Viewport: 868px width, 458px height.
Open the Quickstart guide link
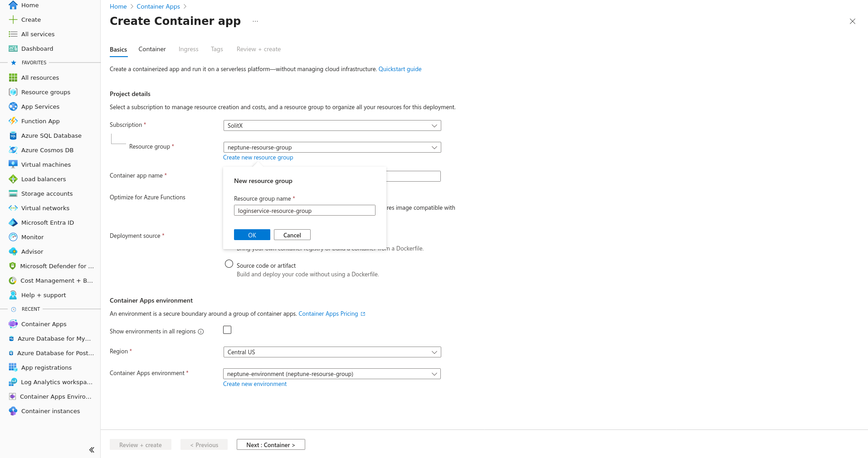400,69
